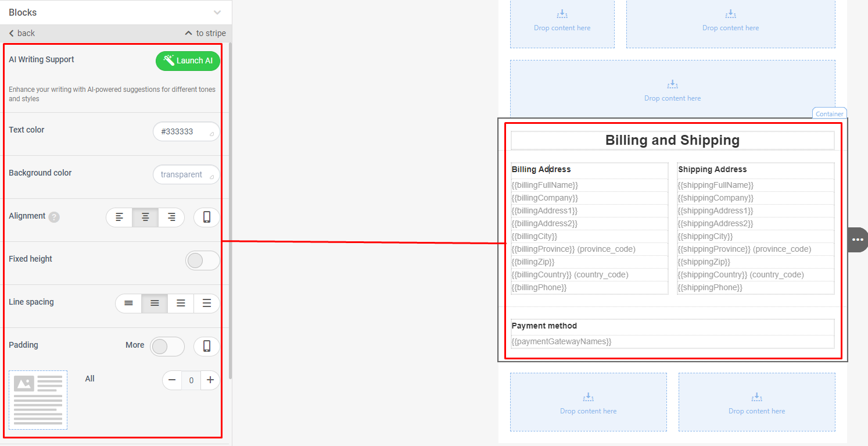Image resolution: width=868 pixels, height=446 pixels.
Task: Click the {{shippingPhone}} placeholder
Action: pos(710,287)
